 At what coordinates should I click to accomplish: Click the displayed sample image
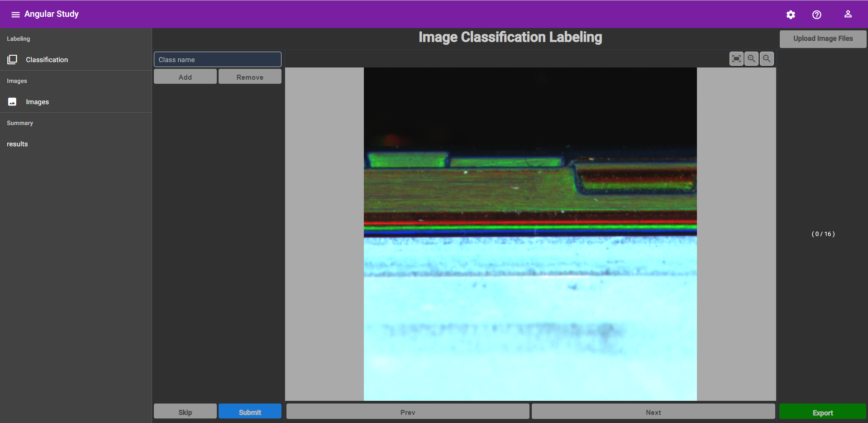(x=530, y=234)
